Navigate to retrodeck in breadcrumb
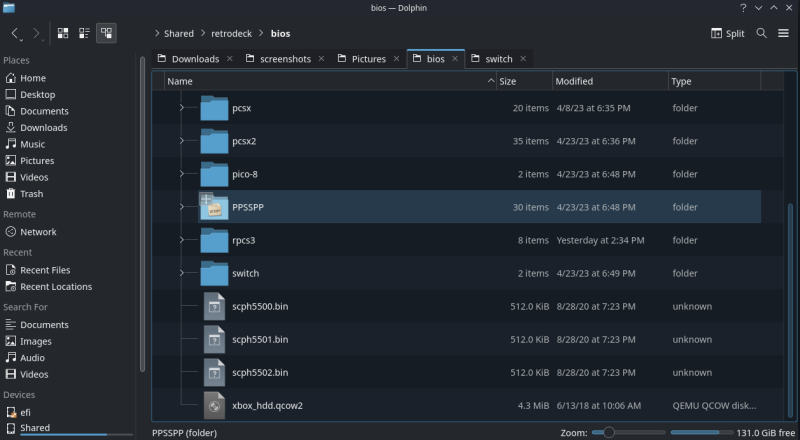 (231, 34)
